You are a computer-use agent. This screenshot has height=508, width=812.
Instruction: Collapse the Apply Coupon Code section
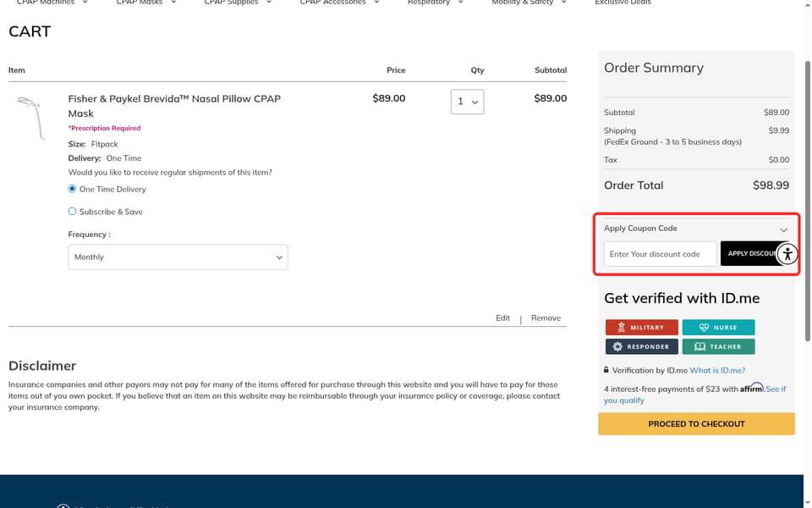[x=783, y=229]
